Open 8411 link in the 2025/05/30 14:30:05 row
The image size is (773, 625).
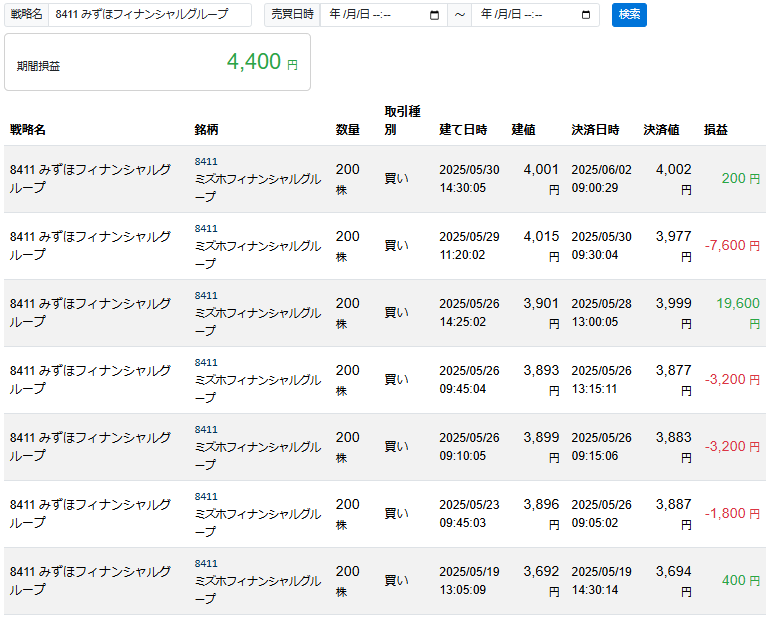point(206,162)
